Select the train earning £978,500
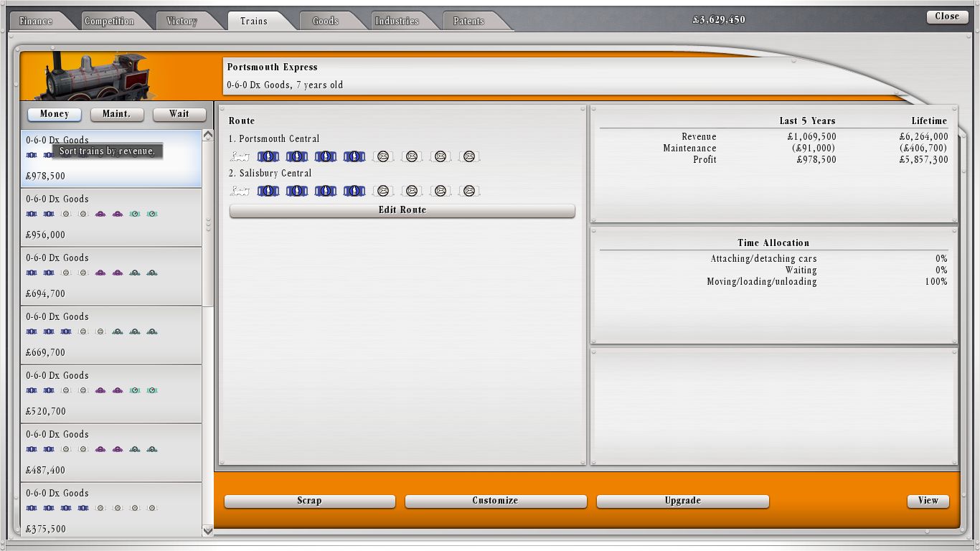Screen dimensions: 980x551 tap(111, 159)
